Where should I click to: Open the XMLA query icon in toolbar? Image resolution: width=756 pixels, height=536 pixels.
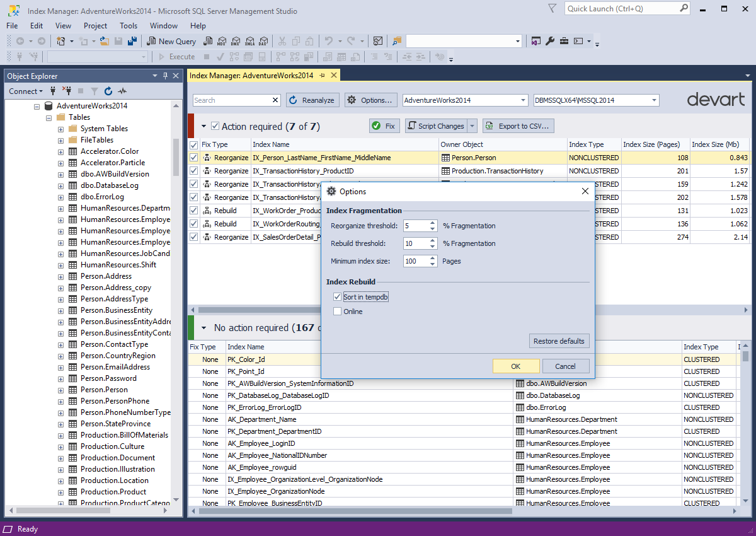(249, 41)
